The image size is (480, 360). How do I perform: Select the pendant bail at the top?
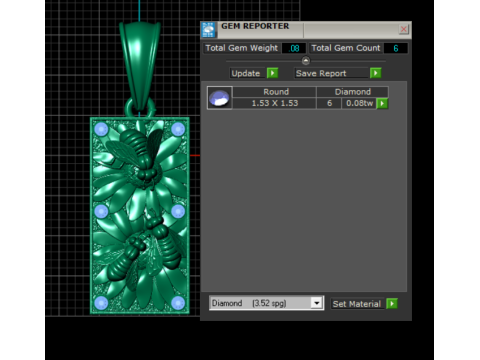click(x=140, y=65)
